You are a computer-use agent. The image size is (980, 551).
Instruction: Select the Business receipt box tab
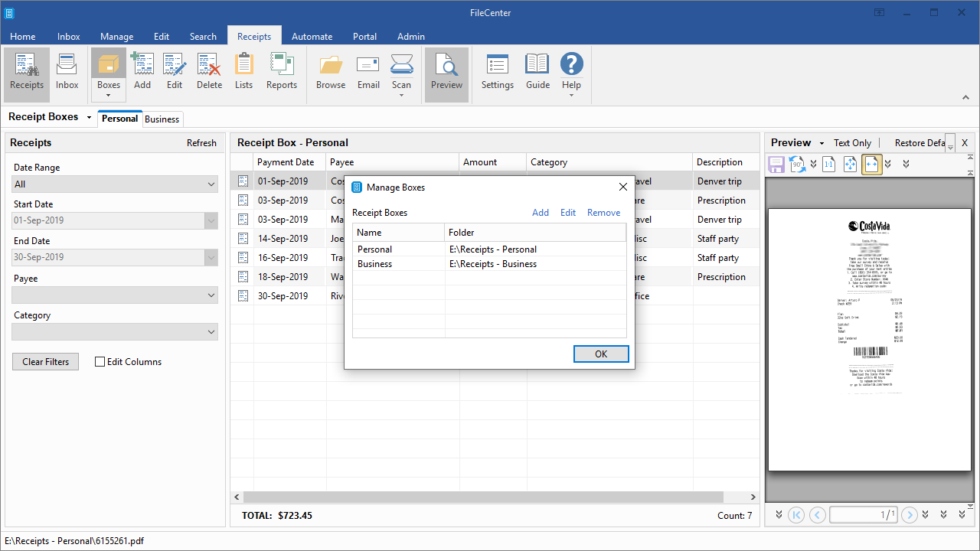pos(162,119)
